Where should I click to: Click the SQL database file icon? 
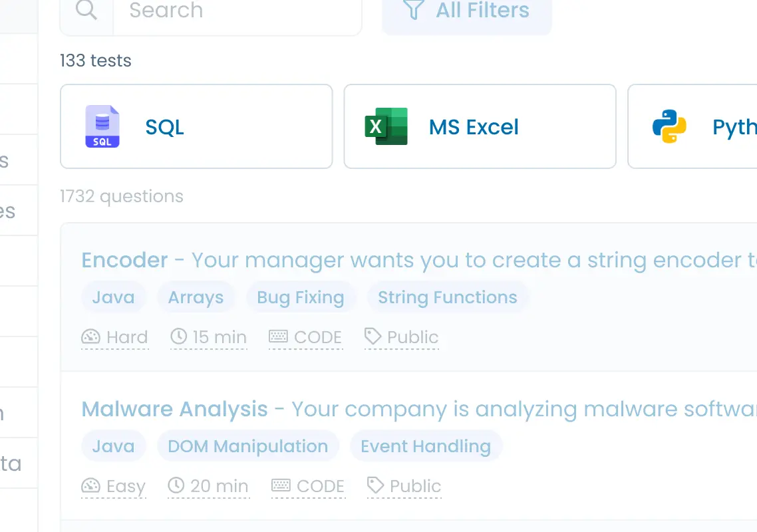102,126
